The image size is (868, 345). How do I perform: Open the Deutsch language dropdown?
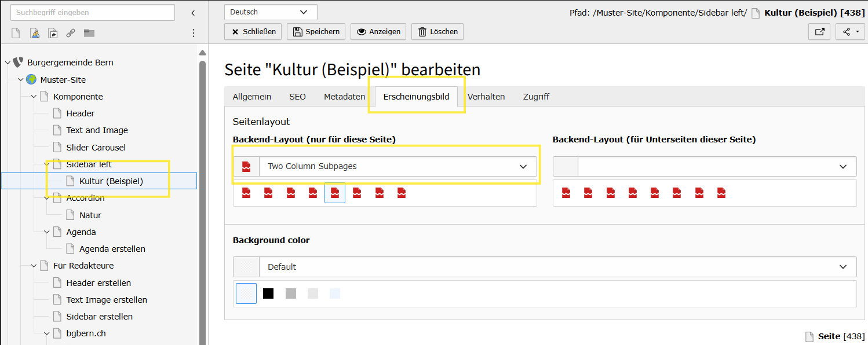(x=271, y=12)
